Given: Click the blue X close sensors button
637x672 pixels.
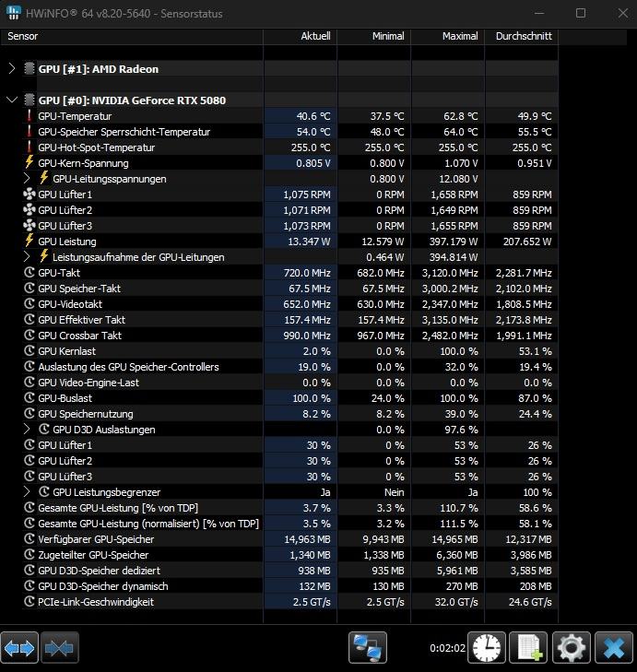Looking at the screenshot, I should tap(614, 647).
